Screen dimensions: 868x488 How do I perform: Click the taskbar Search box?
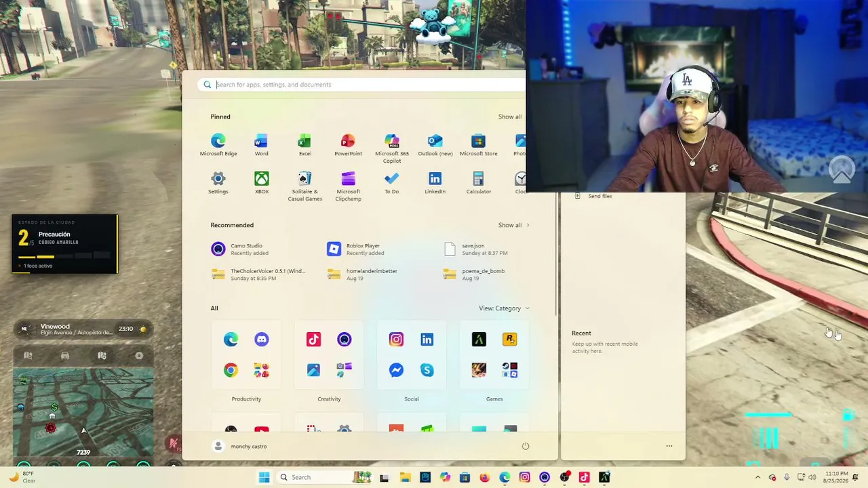[x=324, y=477]
